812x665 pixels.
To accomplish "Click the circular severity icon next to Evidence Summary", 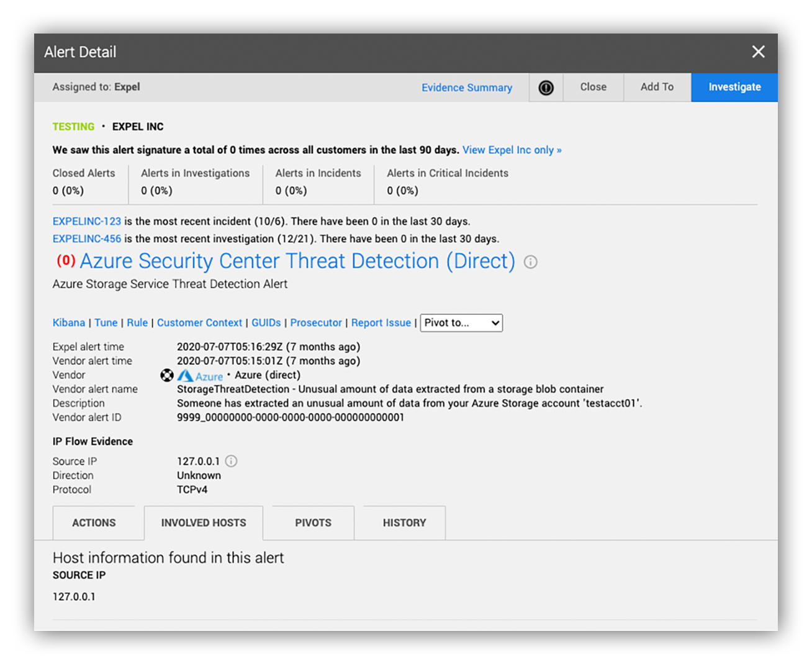I will point(546,88).
